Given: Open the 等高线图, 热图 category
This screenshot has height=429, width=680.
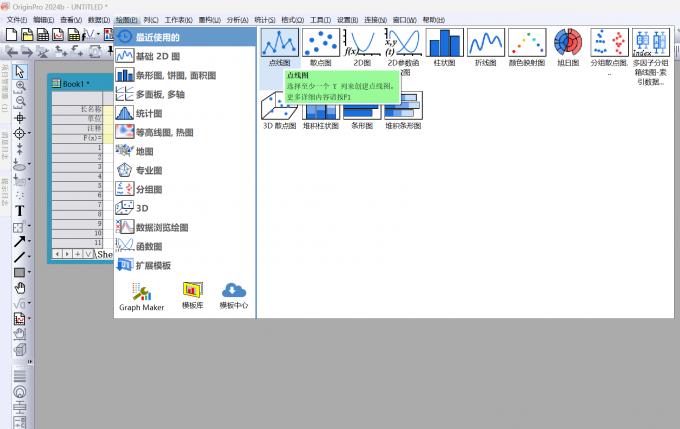Looking at the screenshot, I should coord(185,132).
